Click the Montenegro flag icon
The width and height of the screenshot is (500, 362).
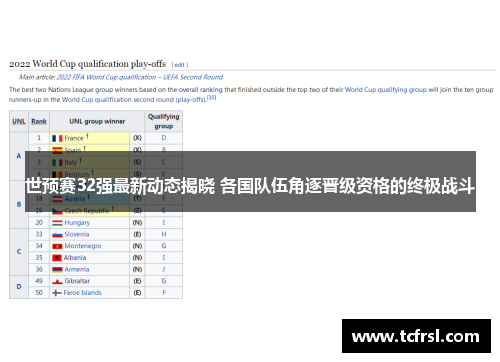click(57, 246)
